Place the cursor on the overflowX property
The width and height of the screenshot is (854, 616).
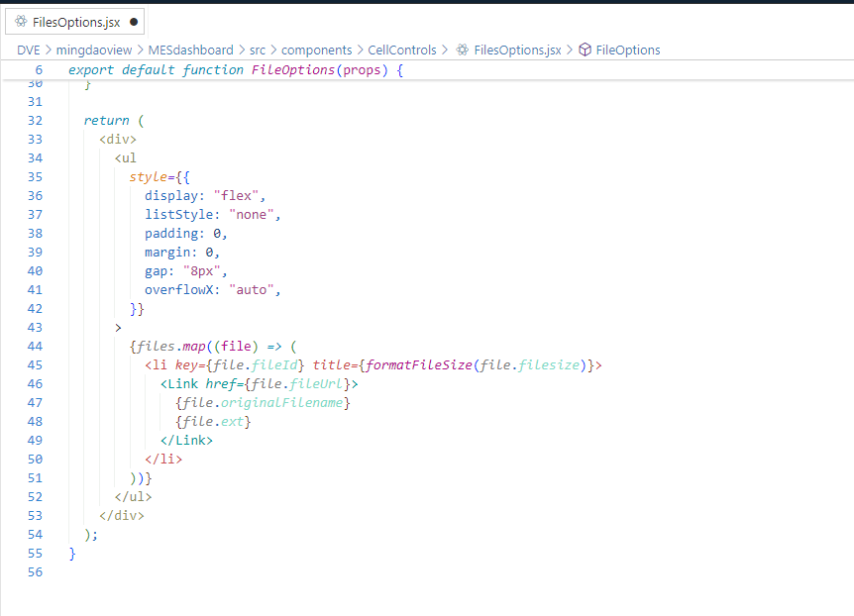(182, 290)
